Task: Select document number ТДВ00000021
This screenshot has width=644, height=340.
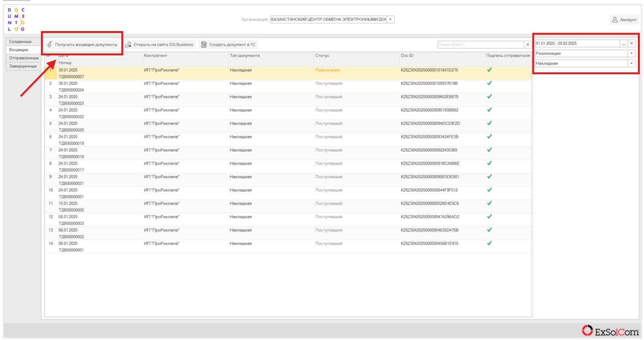Action: click(71, 183)
